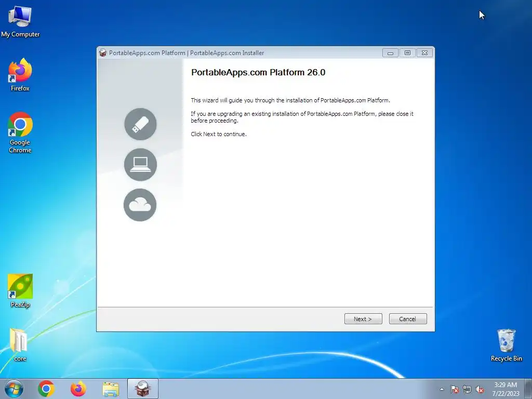Viewport: 532px width, 399px height.
Task: Select PeaZip desktop shortcut
Action: click(x=20, y=291)
